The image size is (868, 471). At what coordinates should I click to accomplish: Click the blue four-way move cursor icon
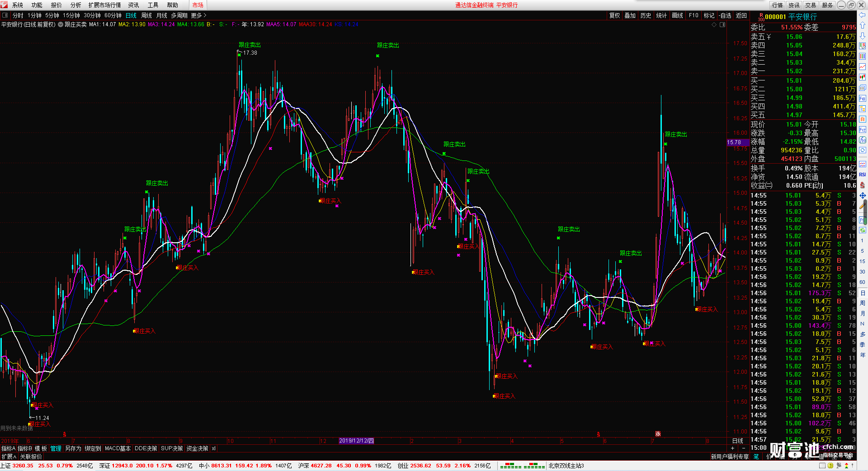[x=863, y=195]
